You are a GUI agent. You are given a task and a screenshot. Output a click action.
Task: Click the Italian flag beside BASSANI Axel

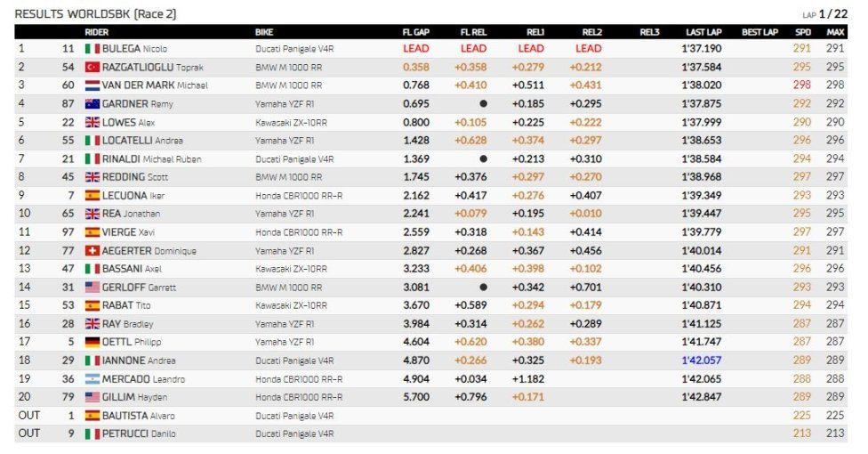pyautogui.click(x=92, y=269)
